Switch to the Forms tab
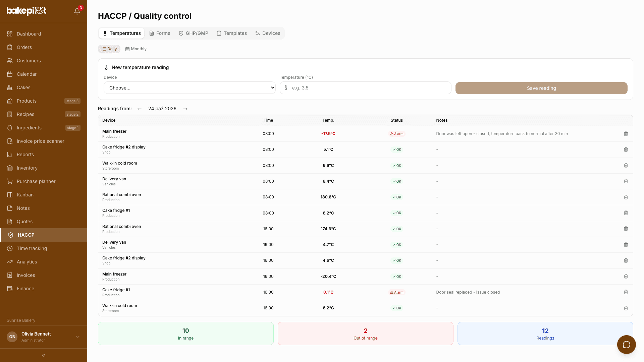Viewport: 644px width, 362px height. (x=160, y=33)
